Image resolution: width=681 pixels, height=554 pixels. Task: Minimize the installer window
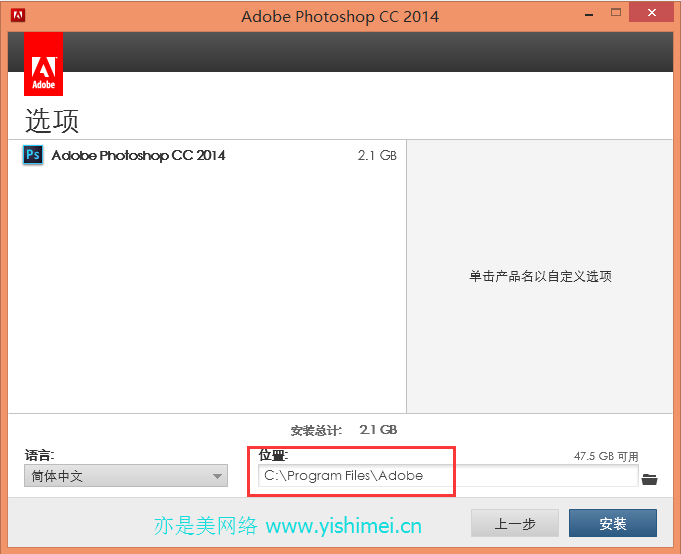coord(589,14)
